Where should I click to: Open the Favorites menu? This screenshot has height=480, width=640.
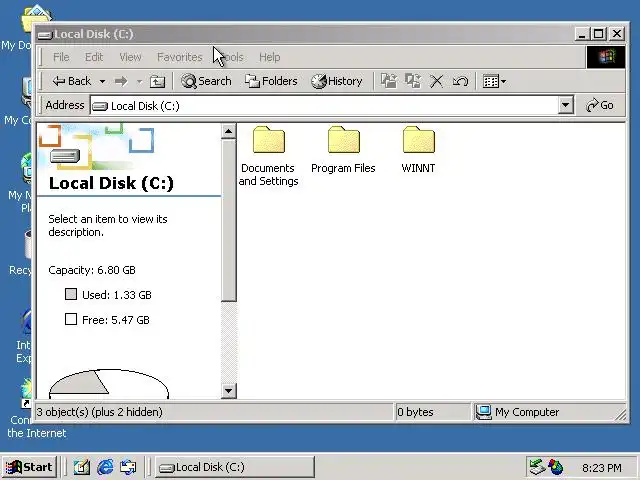point(180,57)
